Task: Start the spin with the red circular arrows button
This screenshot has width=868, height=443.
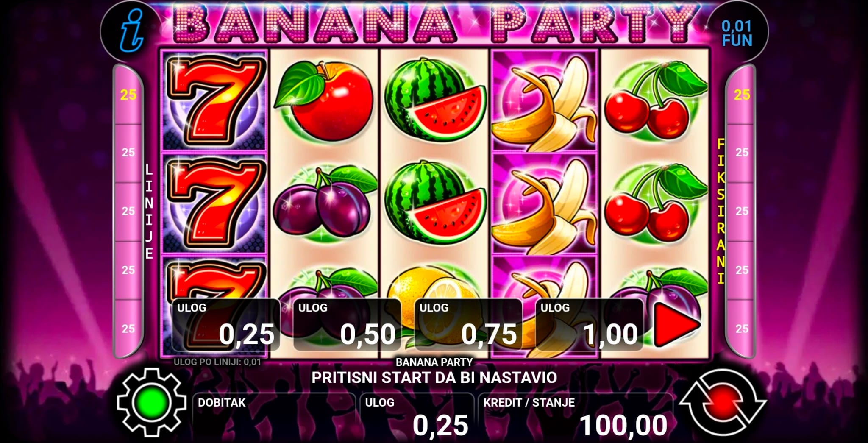Action: click(723, 403)
